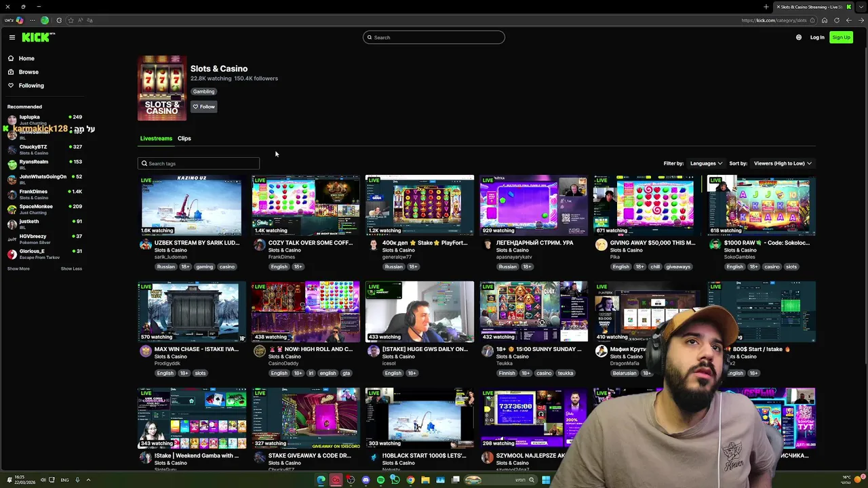Viewport: 868px width, 488px height.
Task: Open $1000 RAW SokoGambles stream thumbnail
Action: pyautogui.click(x=762, y=205)
